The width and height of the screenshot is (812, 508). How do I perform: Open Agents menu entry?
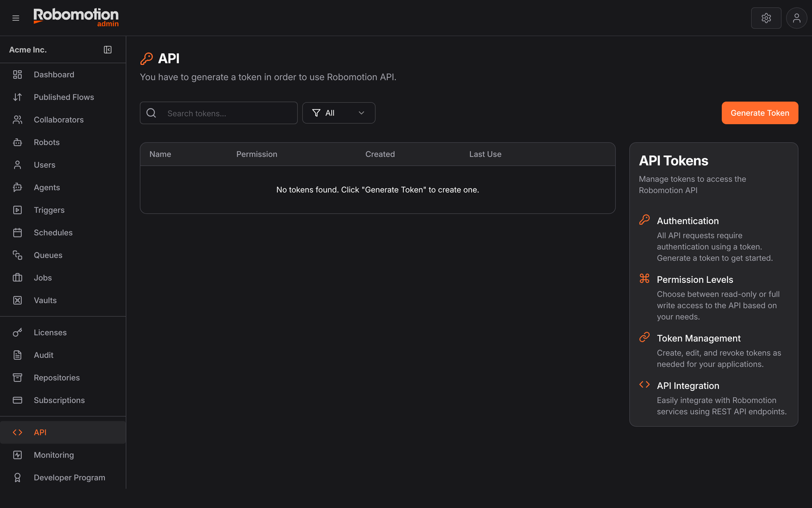click(x=63, y=187)
